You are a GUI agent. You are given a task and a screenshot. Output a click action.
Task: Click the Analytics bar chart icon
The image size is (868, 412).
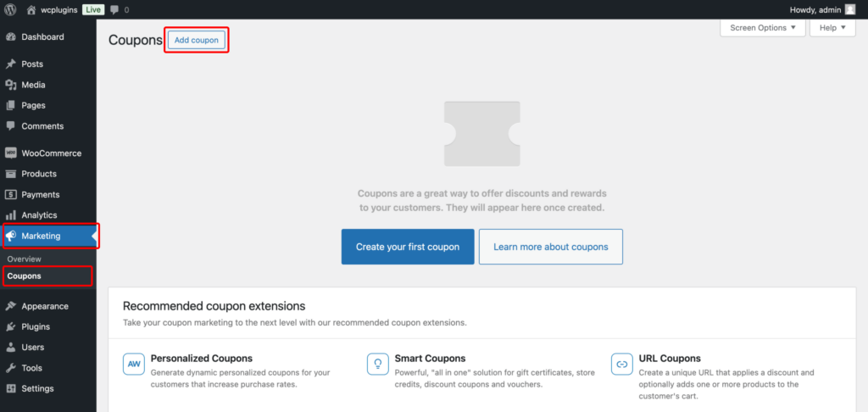tap(10, 214)
